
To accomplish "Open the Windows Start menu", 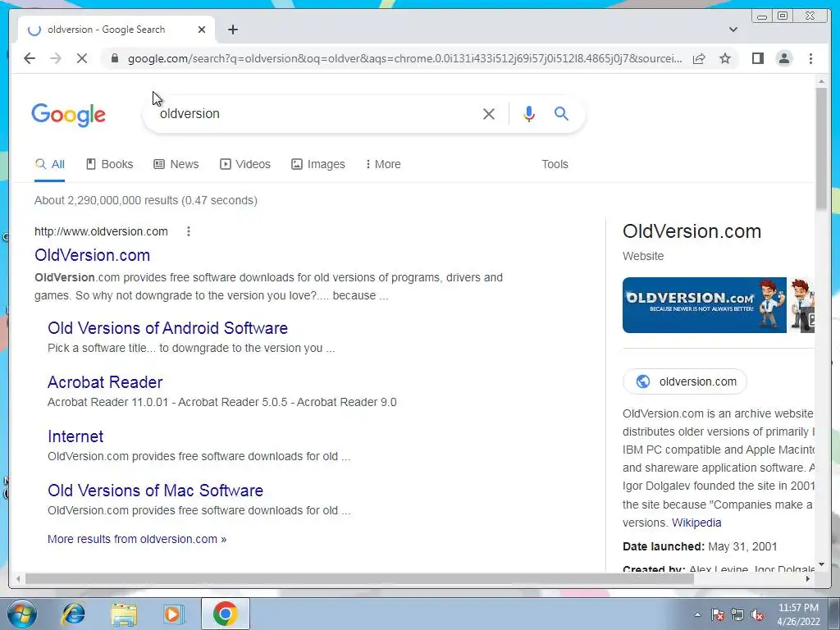I will point(21,614).
